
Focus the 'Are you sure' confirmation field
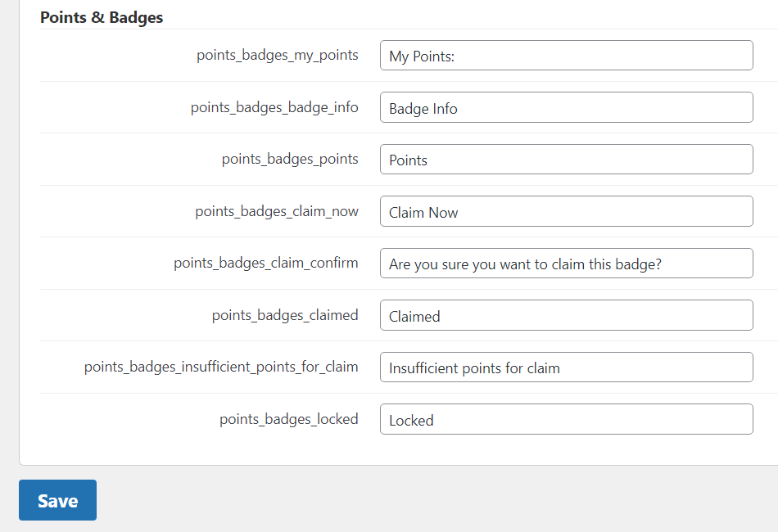click(567, 264)
